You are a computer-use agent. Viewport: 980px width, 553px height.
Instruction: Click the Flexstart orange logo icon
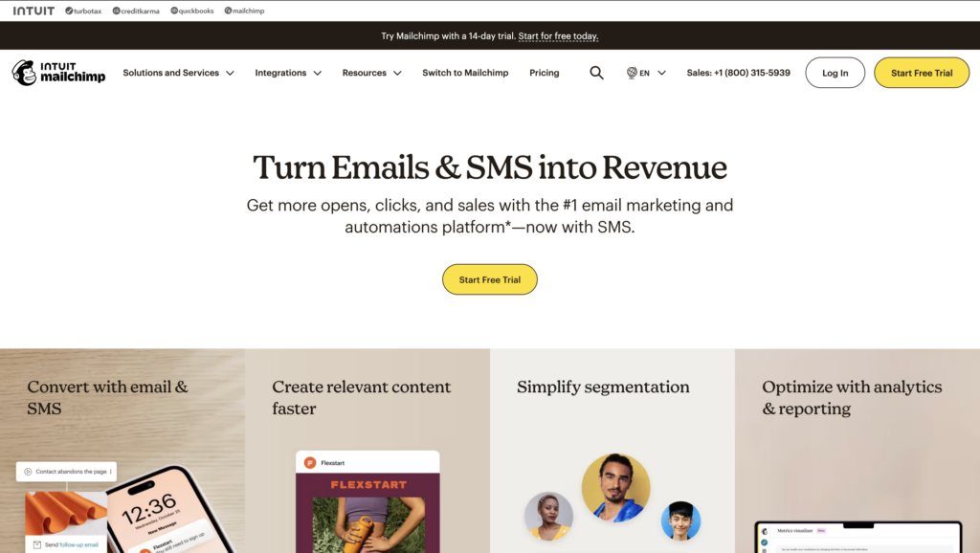click(309, 463)
